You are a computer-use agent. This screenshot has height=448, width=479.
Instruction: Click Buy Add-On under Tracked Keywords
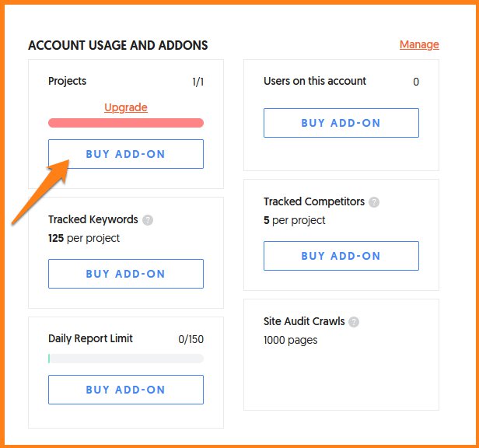coord(126,274)
